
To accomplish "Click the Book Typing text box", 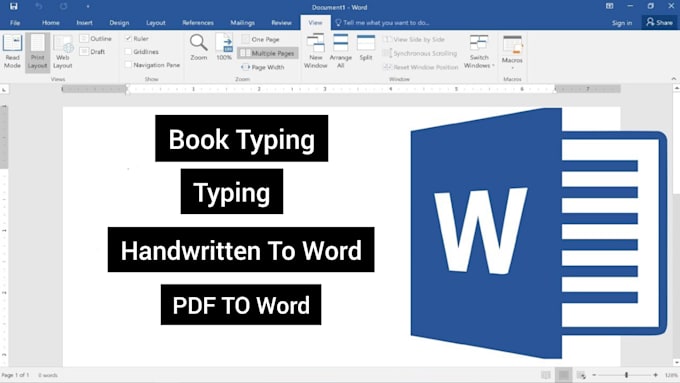I will pos(242,138).
